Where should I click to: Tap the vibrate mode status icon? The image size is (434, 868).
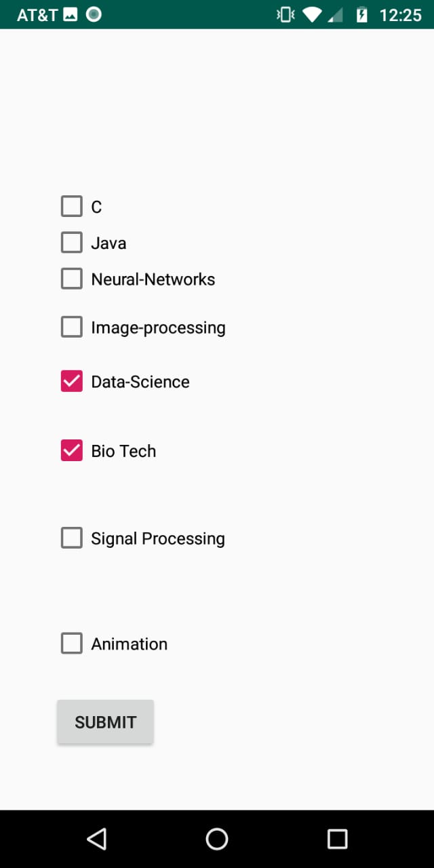pyautogui.click(x=285, y=14)
